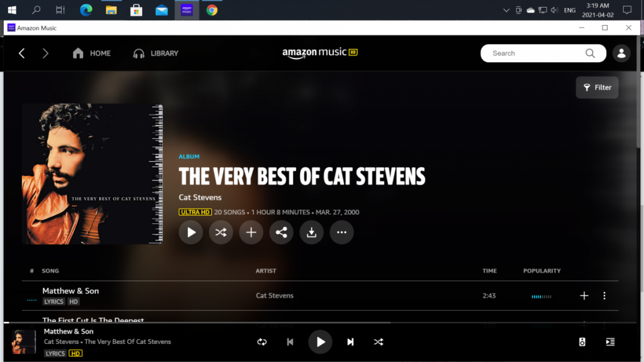
Task: Click Cat Stevens artist in Matthew & Son row
Action: tap(275, 295)
